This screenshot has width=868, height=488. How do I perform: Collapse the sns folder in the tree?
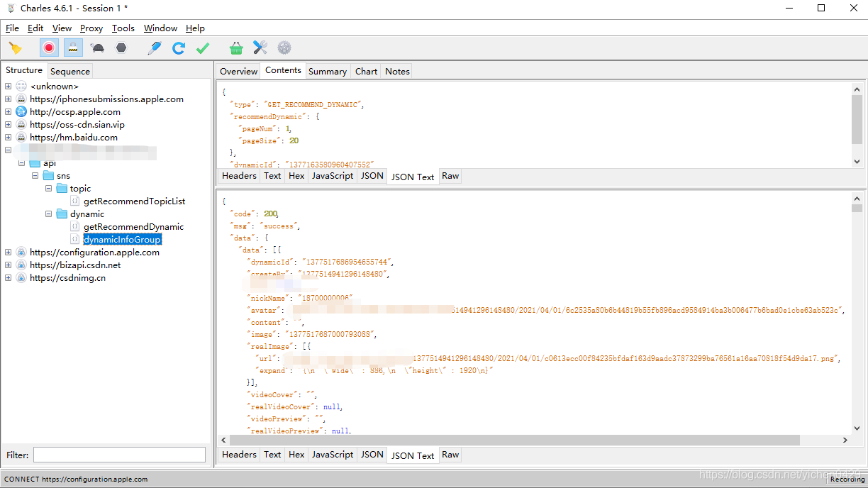coord(34,176)
